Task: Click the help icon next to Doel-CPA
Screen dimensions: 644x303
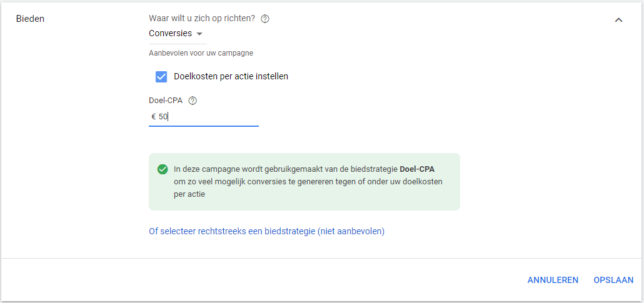Action: pos(193,101)
